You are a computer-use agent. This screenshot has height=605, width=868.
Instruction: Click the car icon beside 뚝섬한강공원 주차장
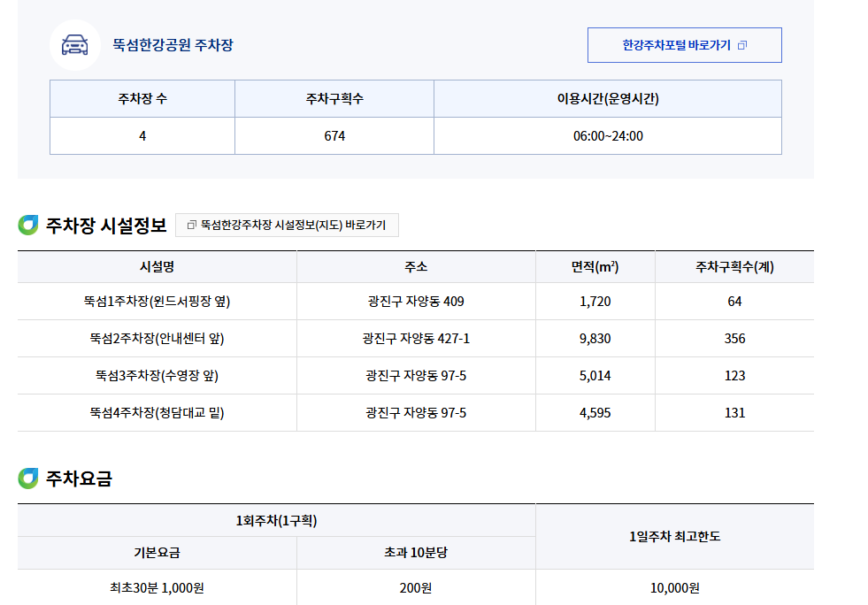coord(75,45)
